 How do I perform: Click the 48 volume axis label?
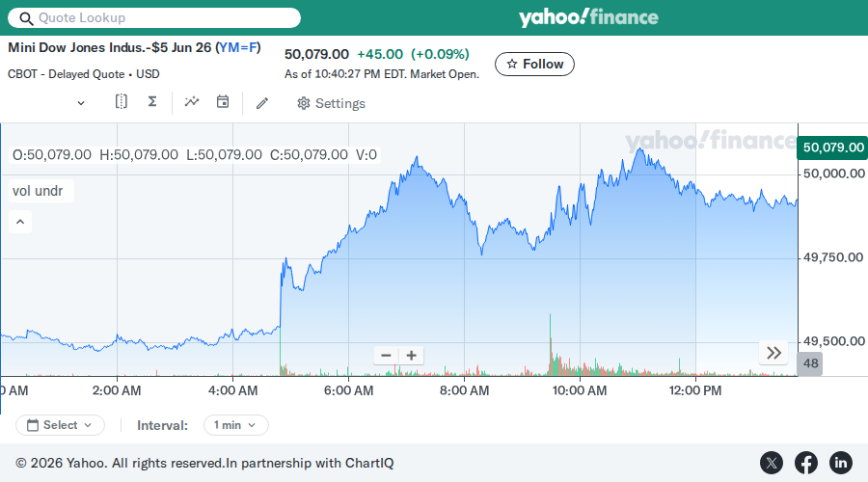point(809,363)
